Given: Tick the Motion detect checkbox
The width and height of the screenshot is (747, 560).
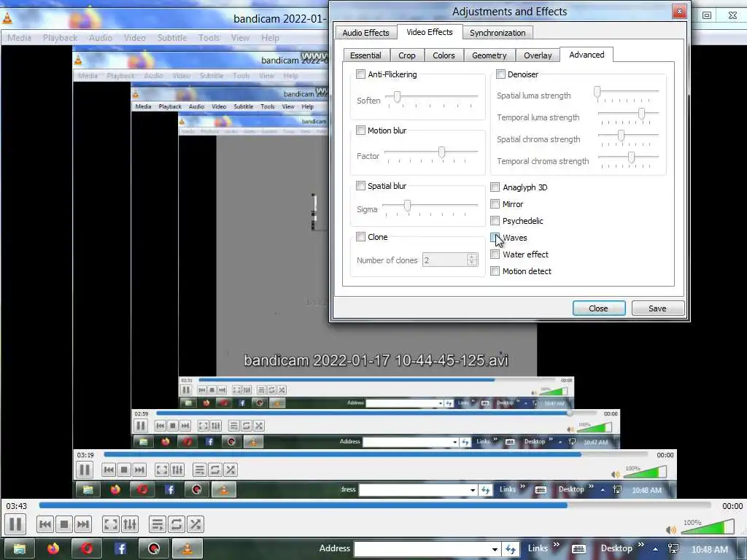Looking at the screenshot, I should tap(495, 271).
